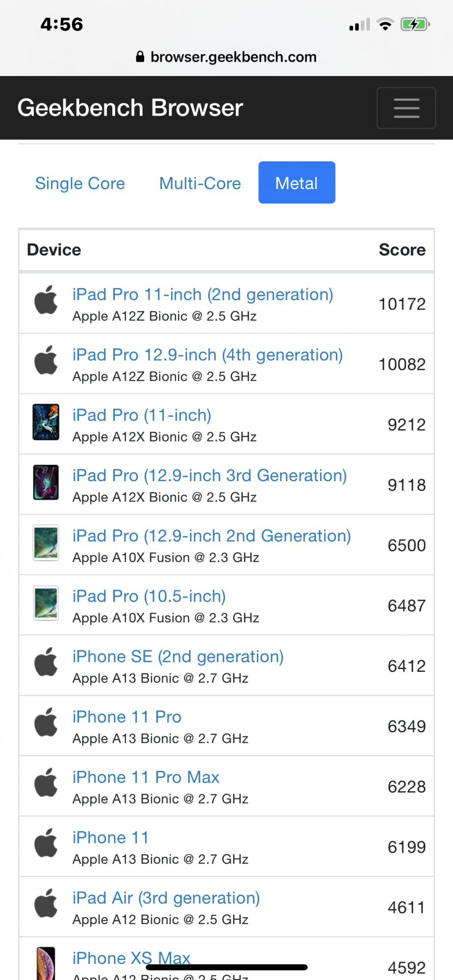Click Apple logo next to iPad Air (3rd generation)
Viewport: 453px width, 980px height.
pyautogui.click(x=46, y=903)
